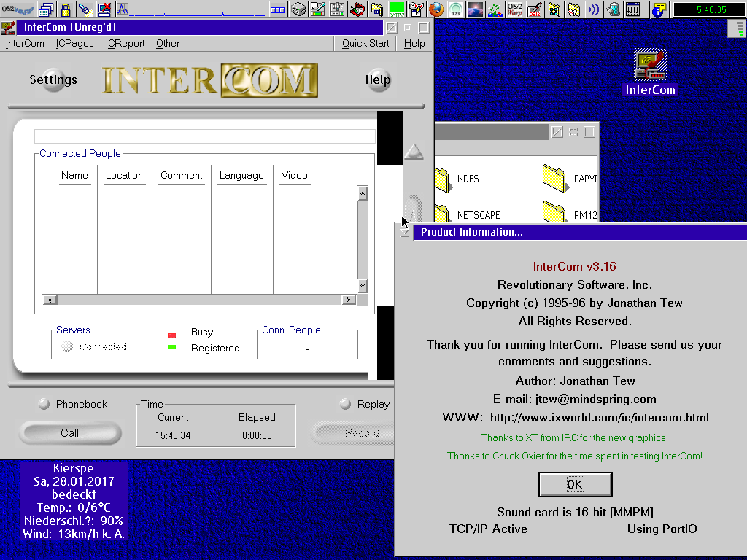Screen dimensions: 747x560
Task: Open the games folder with playing cards
Action: tap(573, 9)
